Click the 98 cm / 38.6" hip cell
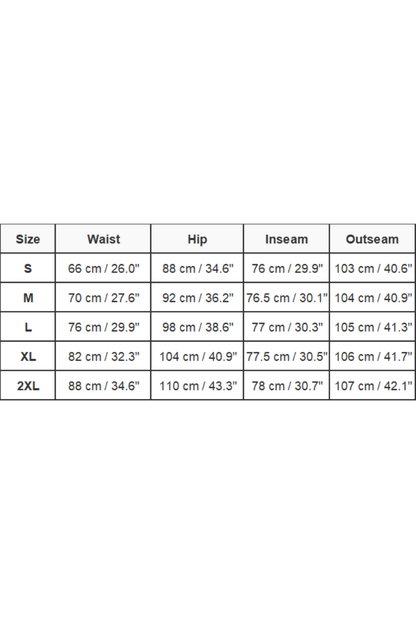Screen dimensions: 416x624 197,327
